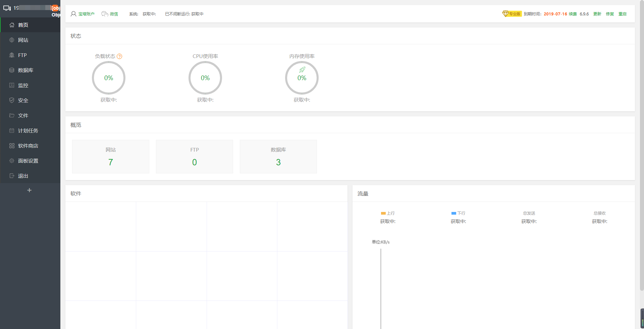The width and height of the screenshot is (644, 329).
Task: Click the 首页 home icon in sidebar
Action: click(x=12, y=25)
